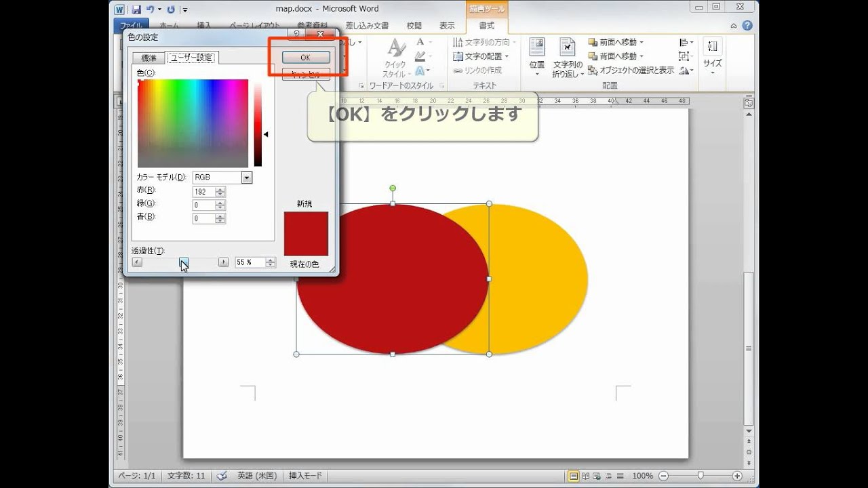Screen dimensions: 868x488
Task: Switch to 差し込み文書 Mailings tab
Action: pos(367,26)
